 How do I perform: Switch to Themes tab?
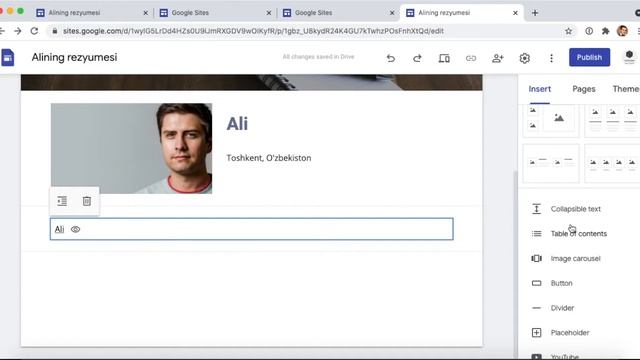(626, 89)
